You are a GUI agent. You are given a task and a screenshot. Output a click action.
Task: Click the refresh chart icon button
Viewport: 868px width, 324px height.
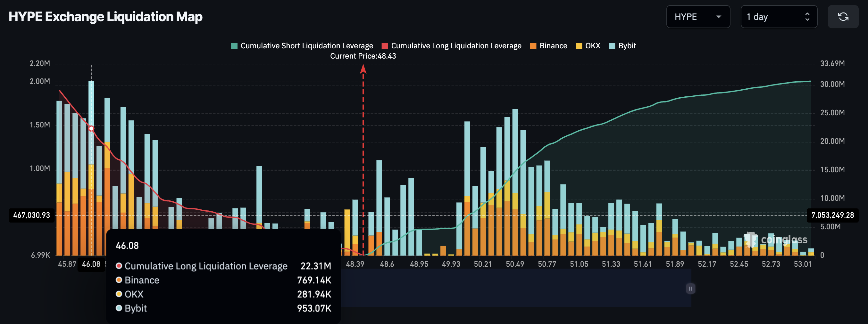(x=843, y=17)
